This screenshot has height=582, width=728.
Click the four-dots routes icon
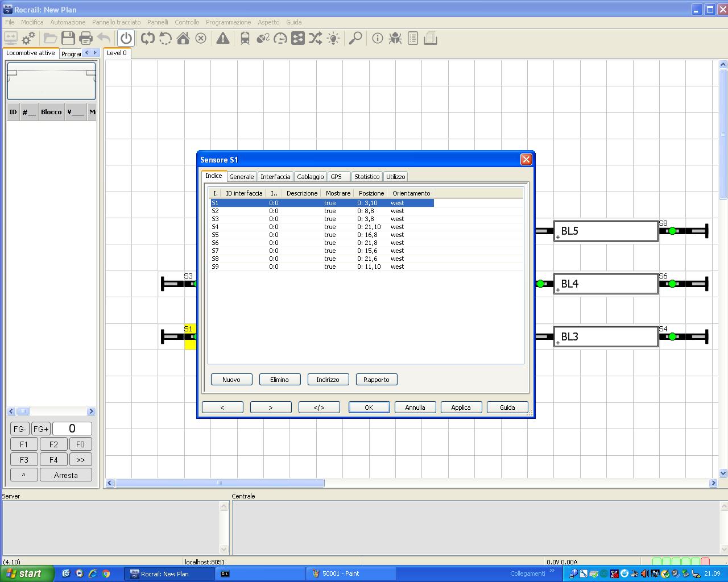298,38
